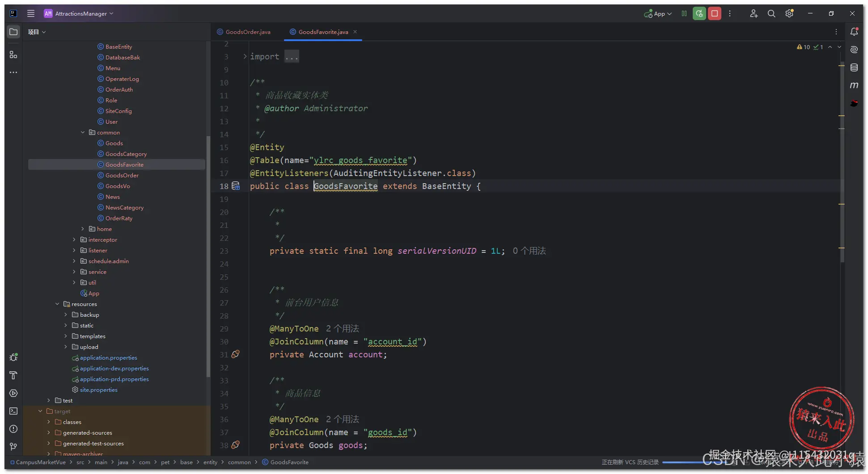Click the database entity gutter icon on line 18
Screen dimensions: 868x474
pyautogui.click(x=236, y=186)
